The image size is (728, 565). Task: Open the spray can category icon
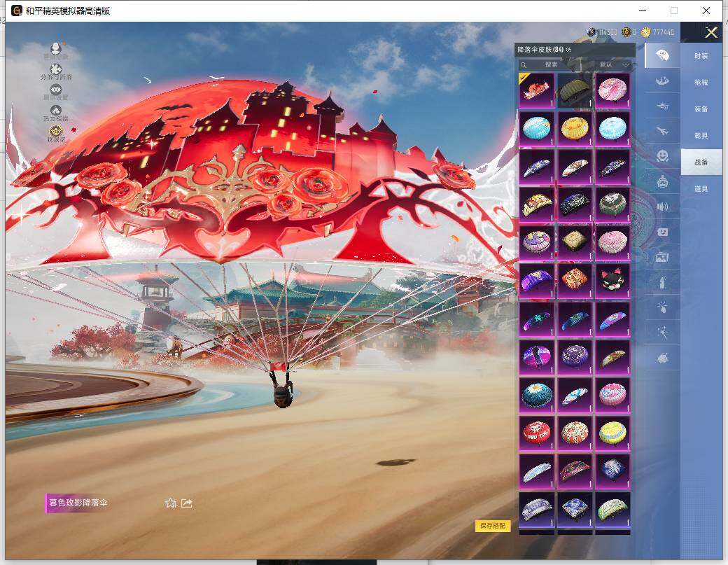pos(662,282)
